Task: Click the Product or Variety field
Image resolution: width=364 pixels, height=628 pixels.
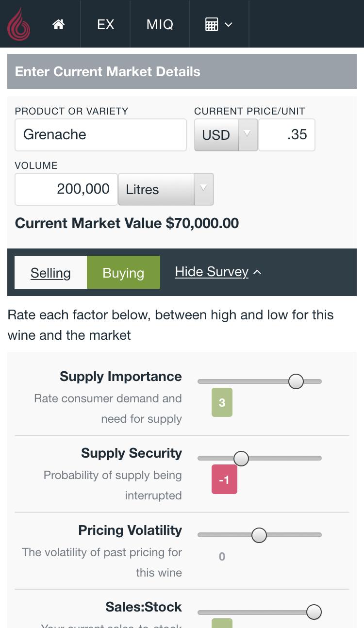Action: pos(101,135)
